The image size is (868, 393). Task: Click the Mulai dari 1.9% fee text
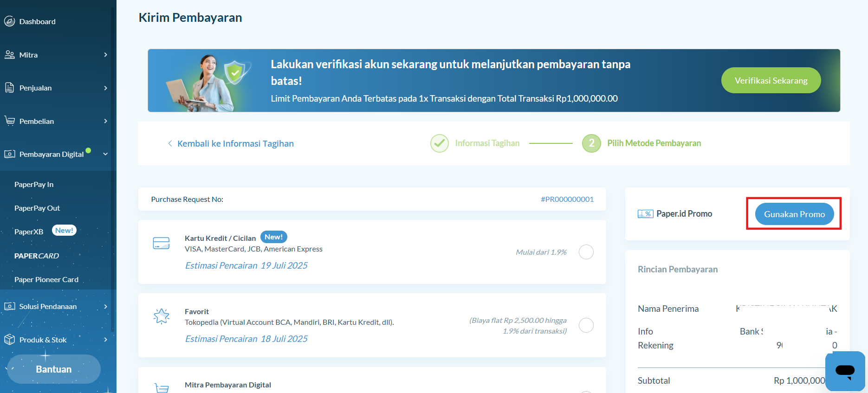point(541,252)
